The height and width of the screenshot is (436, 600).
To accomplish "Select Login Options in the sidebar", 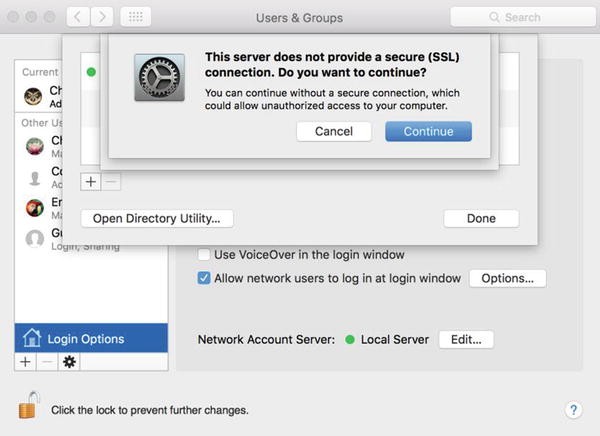I will (91, 338).
